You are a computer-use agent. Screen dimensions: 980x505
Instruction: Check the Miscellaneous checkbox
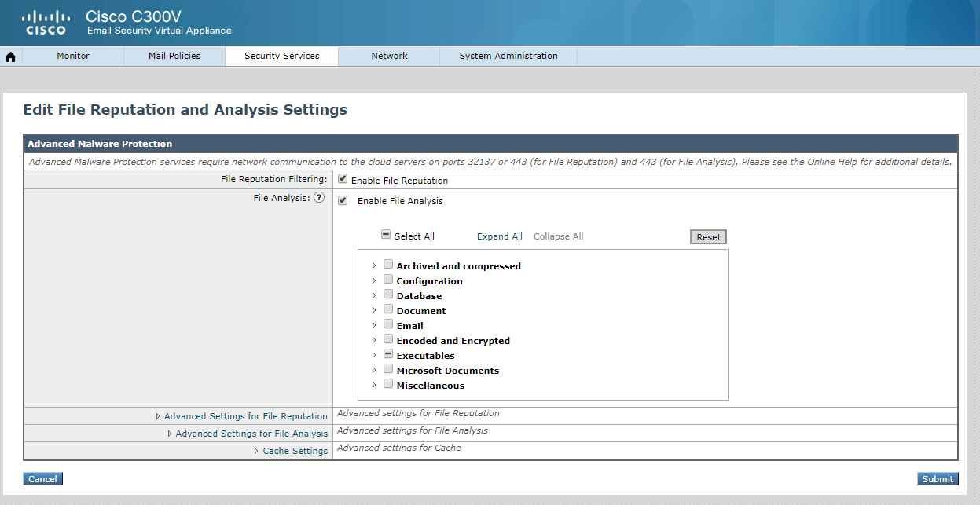(x=388, y=385)
